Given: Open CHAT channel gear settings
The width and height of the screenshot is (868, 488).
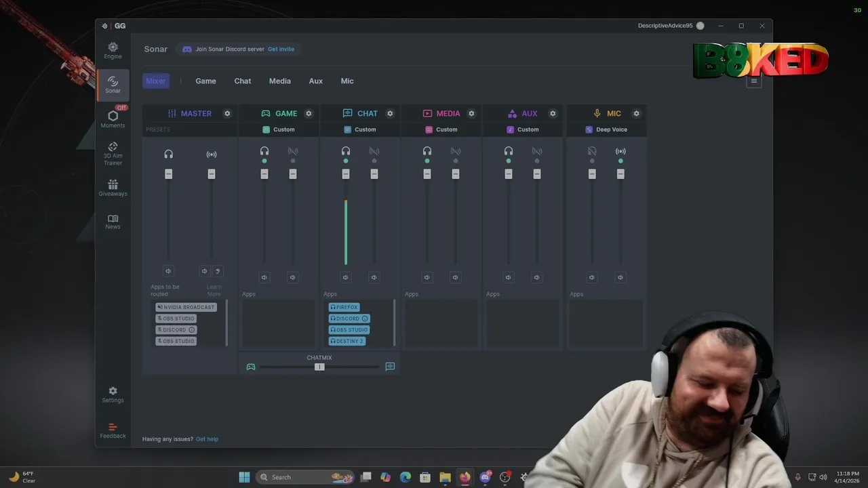Looking at the screenshot, I should pos(390,113).
